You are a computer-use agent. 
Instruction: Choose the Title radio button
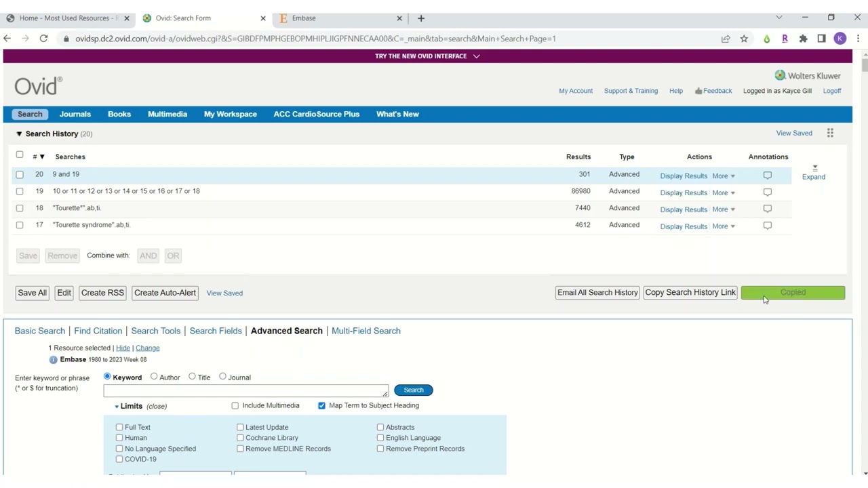click(193, 377)
